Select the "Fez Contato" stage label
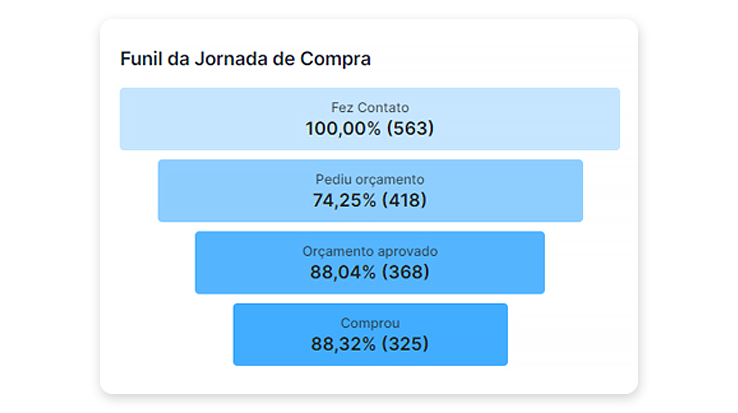The image size is (738, 413). click(370, 107)
